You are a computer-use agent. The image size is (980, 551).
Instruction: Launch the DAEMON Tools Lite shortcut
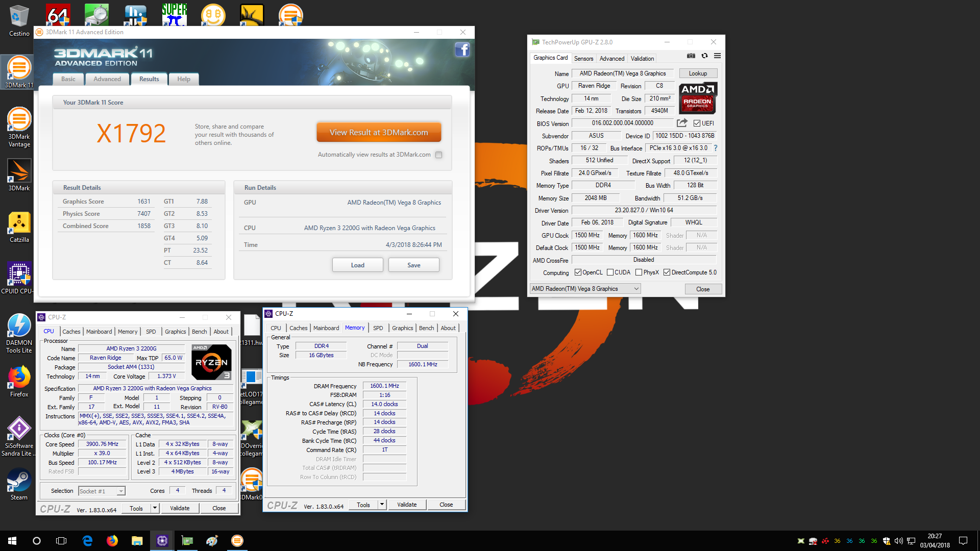point(19,333)
